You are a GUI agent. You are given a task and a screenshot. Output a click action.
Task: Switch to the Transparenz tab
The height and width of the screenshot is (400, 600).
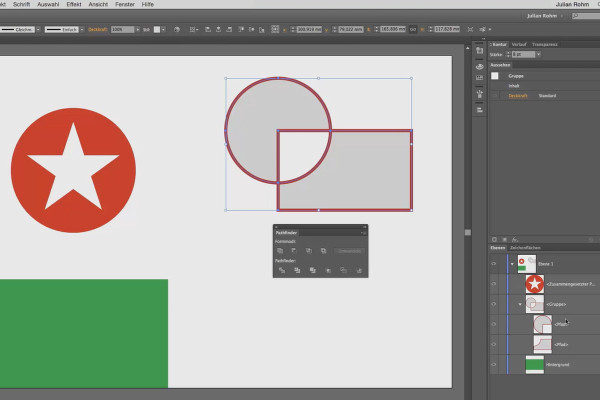[x=545, y=44]
